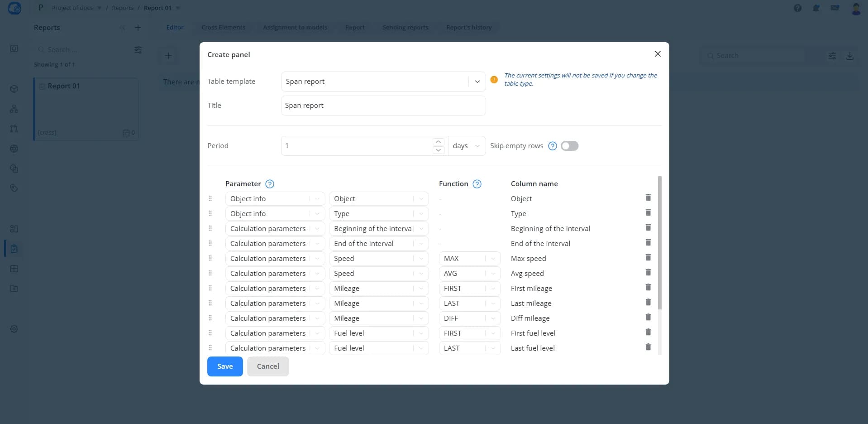Open the DIFF function dropdown
The image size is (868, 424).
(470, 318)
